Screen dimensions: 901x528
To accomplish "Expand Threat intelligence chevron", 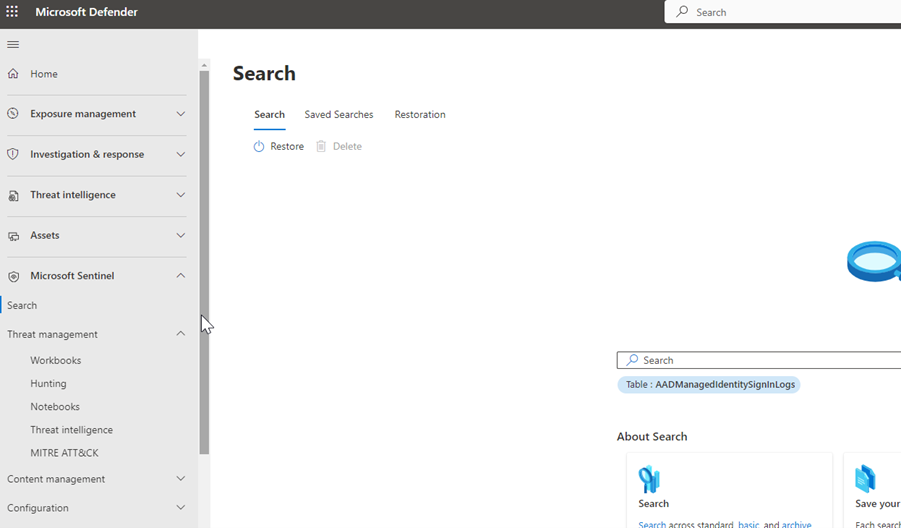I will coord(180,195).
